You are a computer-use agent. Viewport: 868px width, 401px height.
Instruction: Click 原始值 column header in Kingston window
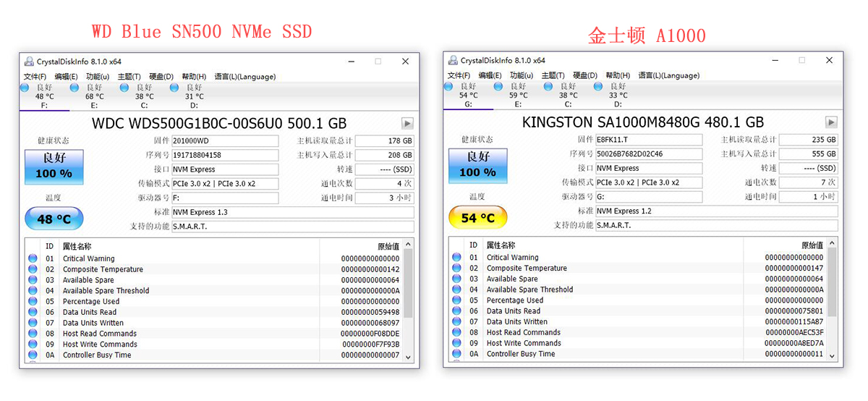point(812,245)
